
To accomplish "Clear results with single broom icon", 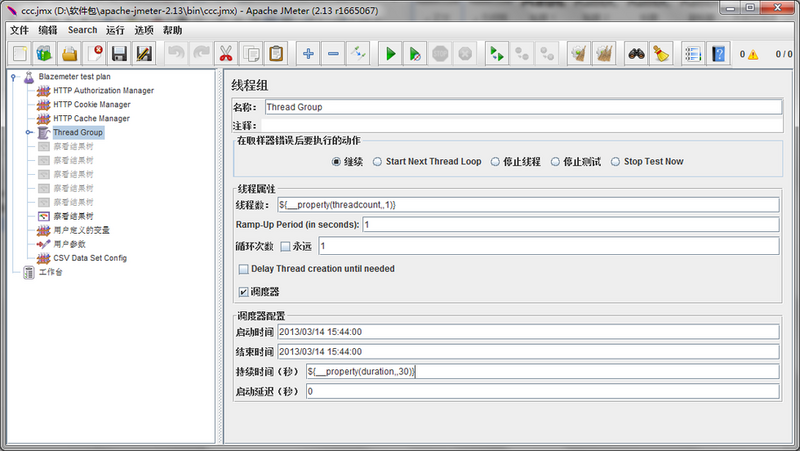I will click(579, 54).
